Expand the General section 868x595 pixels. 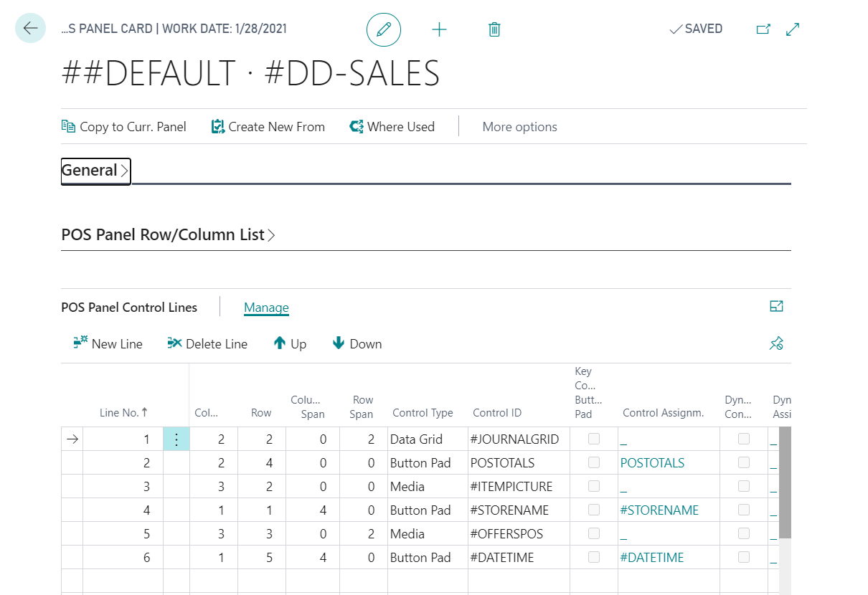95,171
